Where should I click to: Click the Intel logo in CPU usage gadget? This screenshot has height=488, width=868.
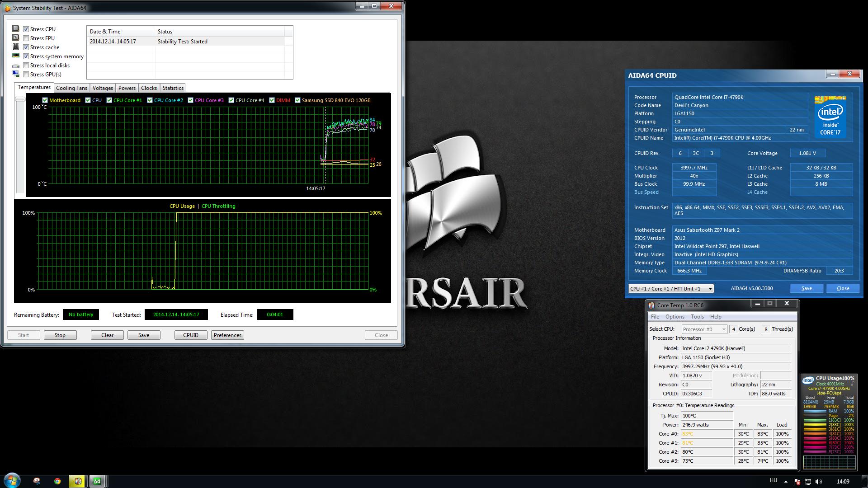(808, 380)
